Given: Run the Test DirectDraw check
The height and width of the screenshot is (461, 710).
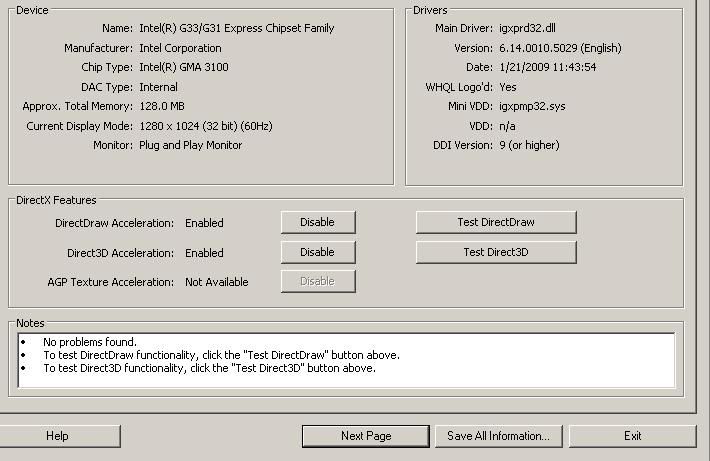Looking at the screenshot, I should [496, 222].
